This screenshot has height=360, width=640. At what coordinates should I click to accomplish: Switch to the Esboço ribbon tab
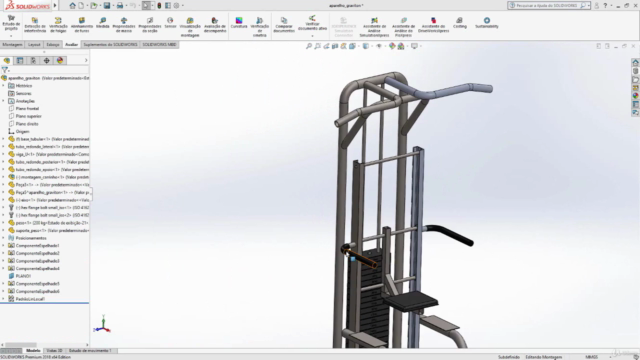pyautogui.click(x=53, y=44)
